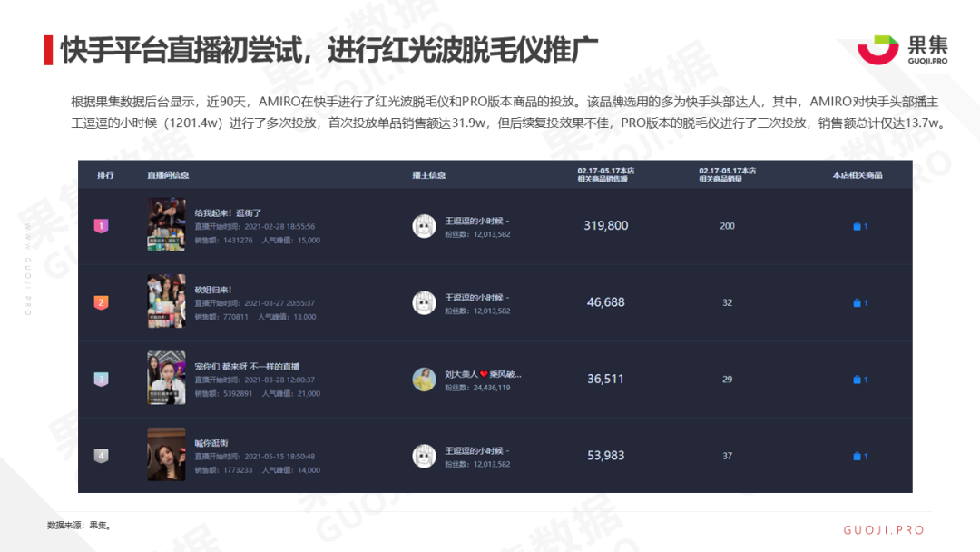Click host name 王逗逗的小时候 in the rank 2 row
Image resolution: width=980 pixels, height=552 pixels.
[x=477, y=297]
